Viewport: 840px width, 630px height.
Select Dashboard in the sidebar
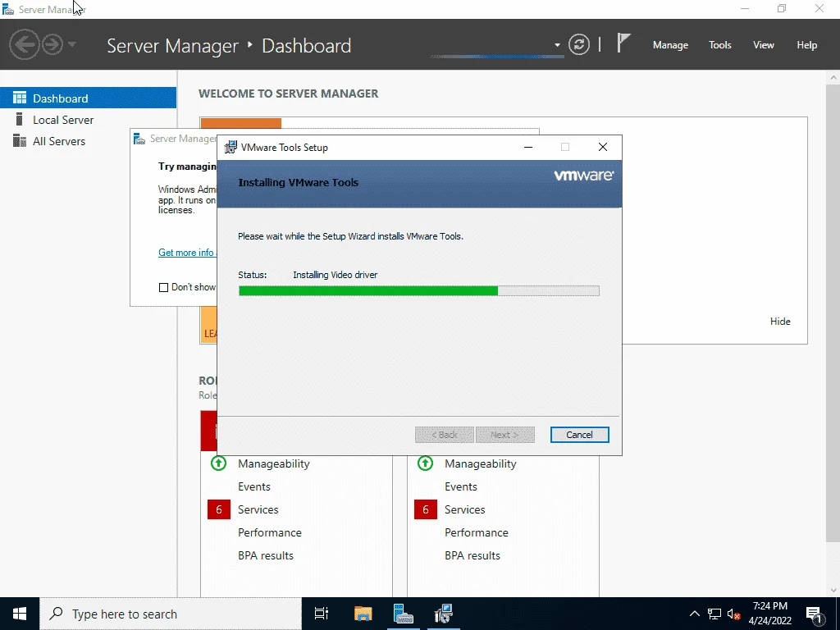pos(89,98)
